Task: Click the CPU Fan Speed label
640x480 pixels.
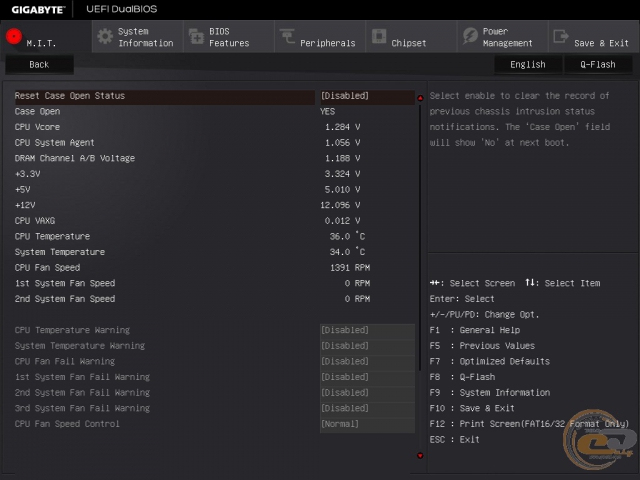Action: [x=47, y=268]
